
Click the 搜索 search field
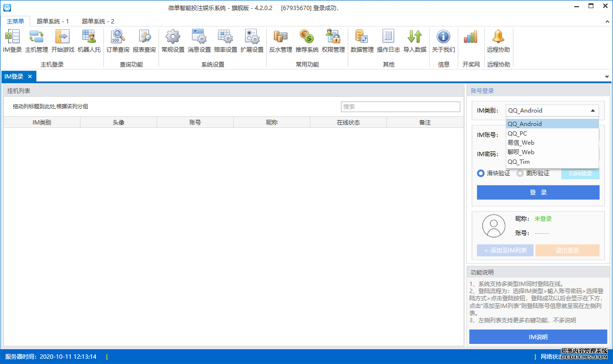point(400,107)
